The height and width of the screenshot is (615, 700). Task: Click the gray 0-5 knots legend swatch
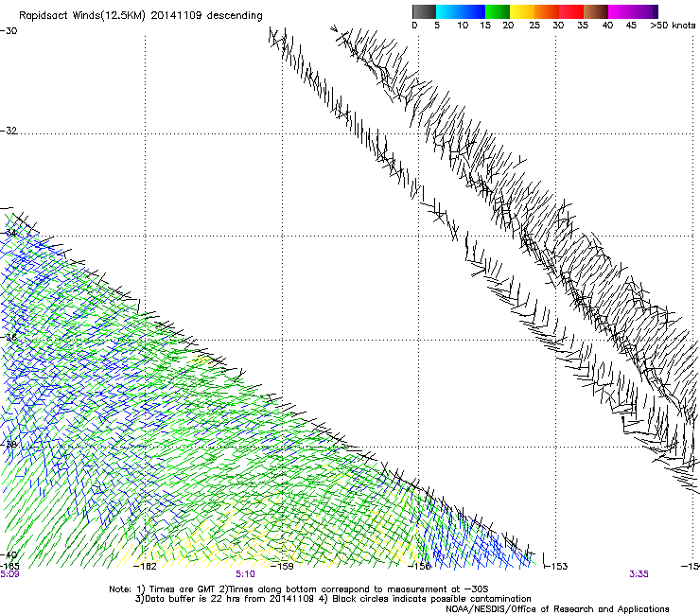click(424, 11)
